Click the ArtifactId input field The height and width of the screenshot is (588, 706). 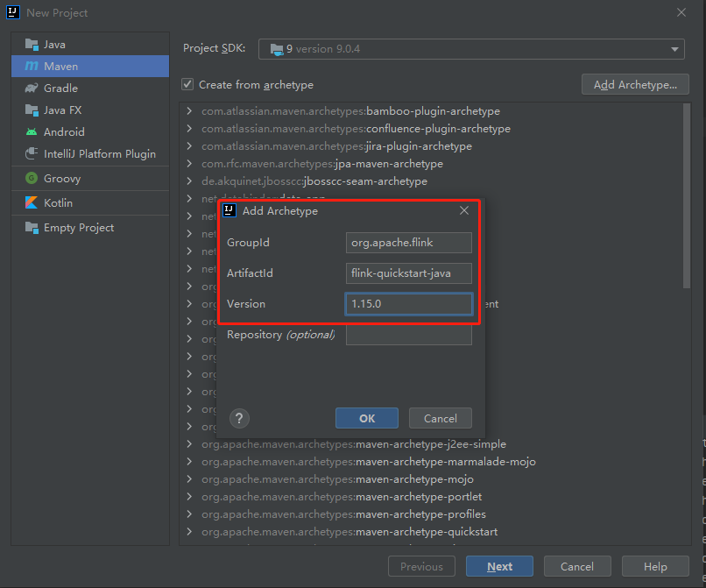(x=409, y=273)
